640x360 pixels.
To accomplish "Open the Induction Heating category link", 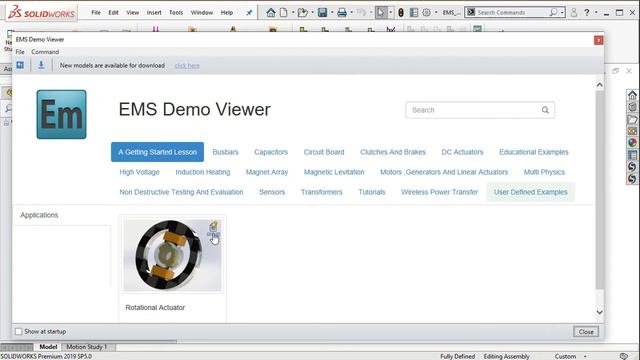I will click(x=203, y=172).
